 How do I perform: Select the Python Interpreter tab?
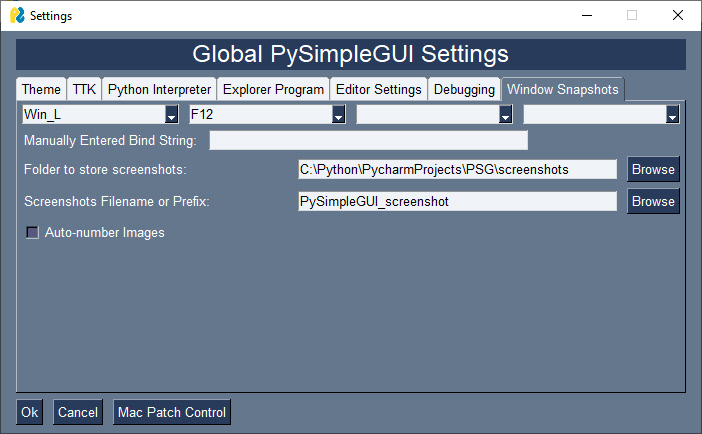tap(159, 89)
